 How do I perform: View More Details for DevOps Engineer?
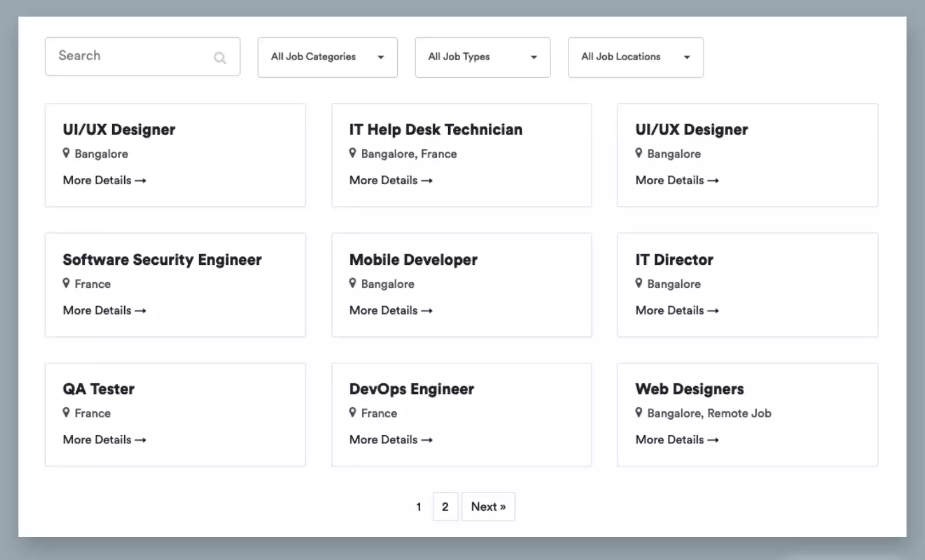coord(391,439)
